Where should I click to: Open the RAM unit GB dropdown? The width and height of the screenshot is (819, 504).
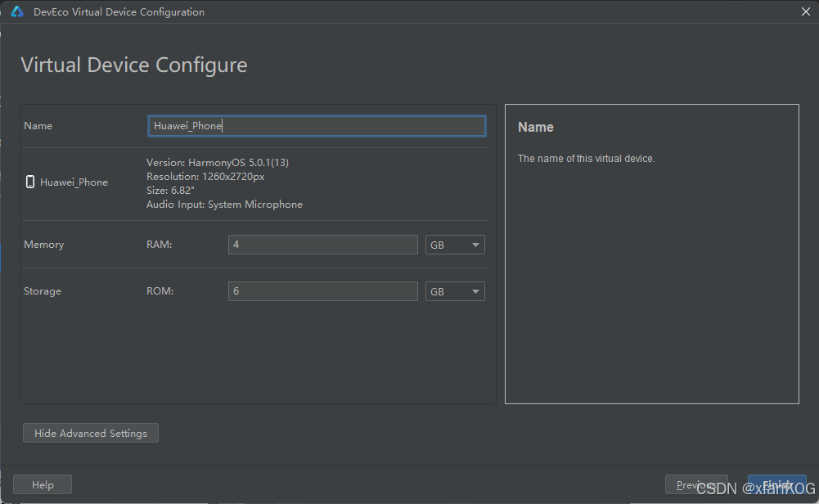click(455, 245)
